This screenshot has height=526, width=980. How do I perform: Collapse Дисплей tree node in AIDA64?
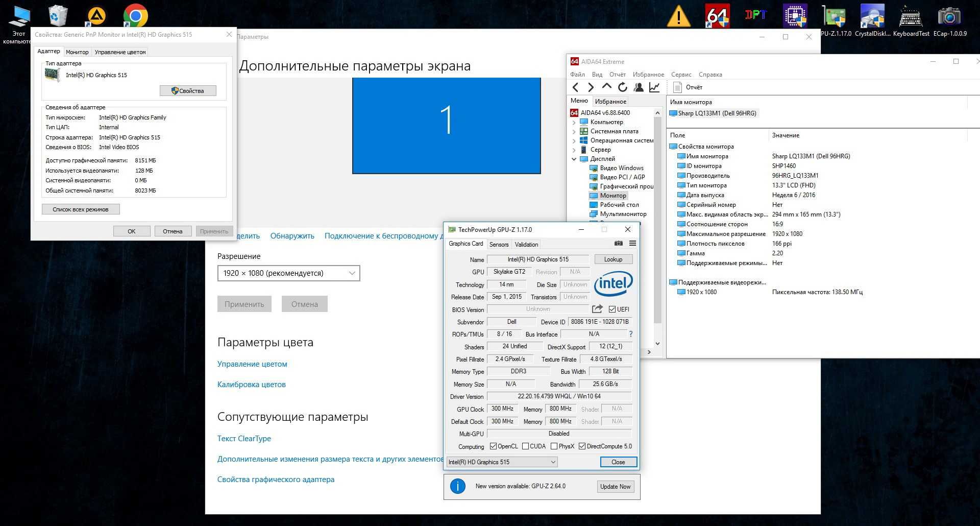(574, 159)
